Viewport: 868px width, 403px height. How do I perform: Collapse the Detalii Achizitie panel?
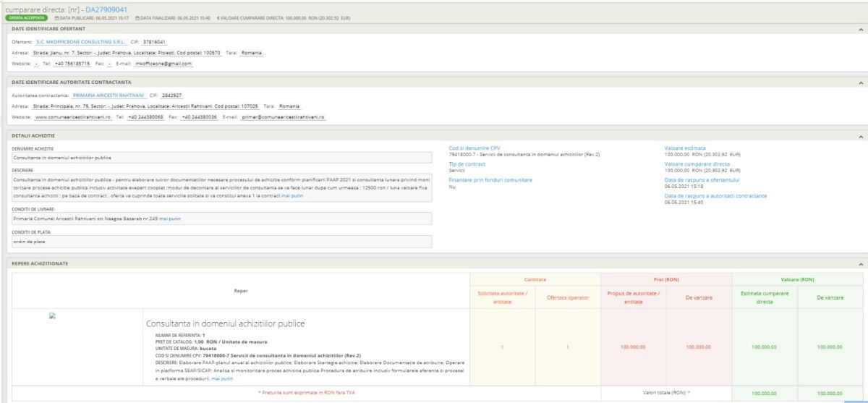click(860, 136)
